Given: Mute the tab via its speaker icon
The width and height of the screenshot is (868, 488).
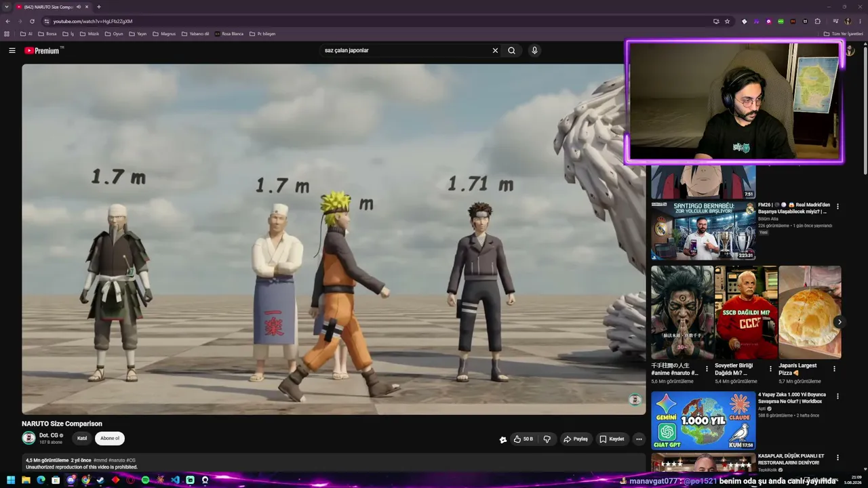Looking at the screenshot, I should (x=79, y=7).
